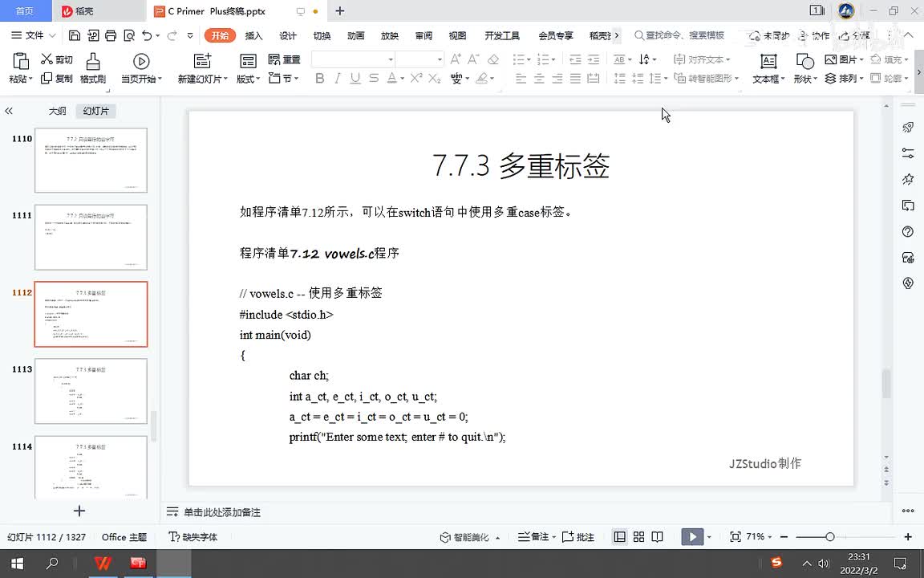Toggle Bold formatting
The height and width of the screenshot is (578, 924).
(319, 78)
